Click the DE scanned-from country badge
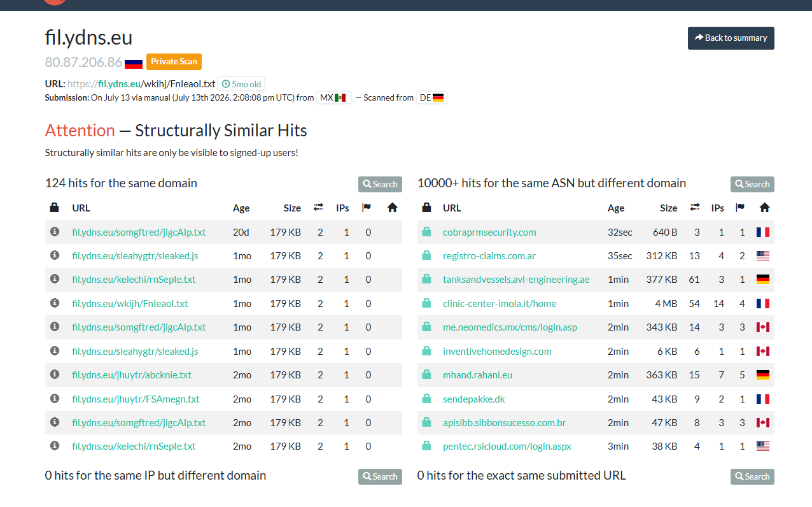Image resolution: width=812 pixels, height=507 pixels. [x=431, y=97]
